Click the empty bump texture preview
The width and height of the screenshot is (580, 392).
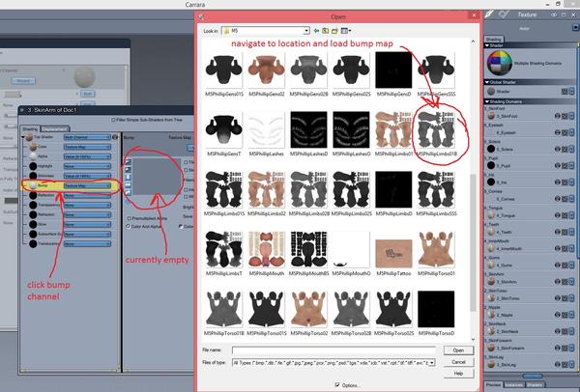pyautogui.click(x=157, y=177)
